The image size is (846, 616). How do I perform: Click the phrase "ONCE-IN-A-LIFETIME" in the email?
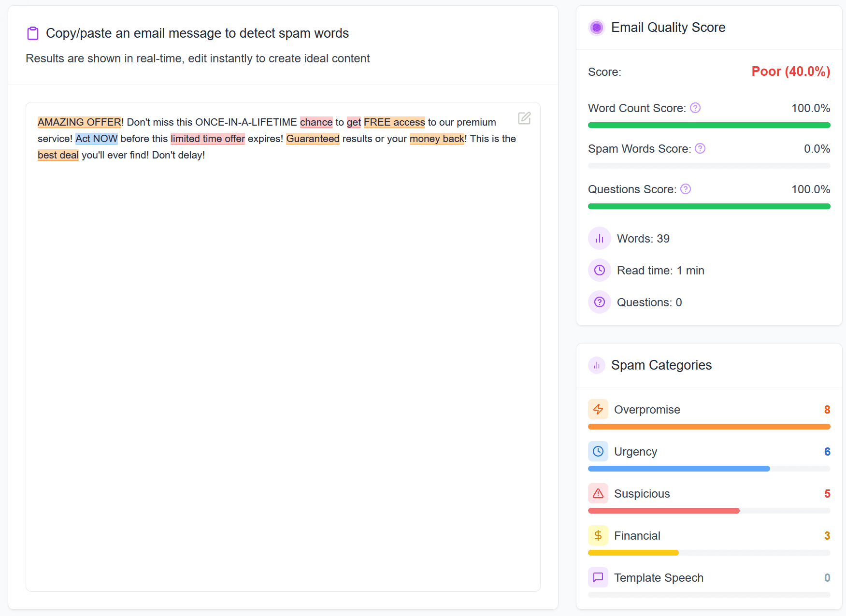coord(246,122)
